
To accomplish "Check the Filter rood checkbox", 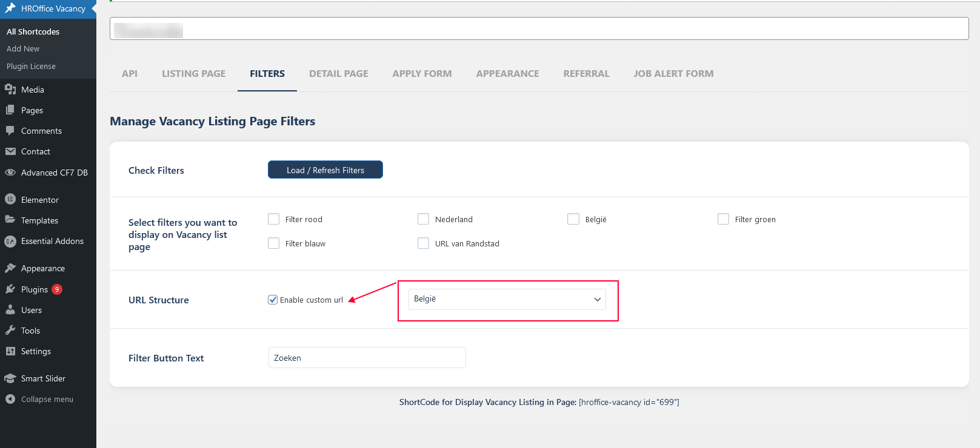I will click(x=274, y=219).
